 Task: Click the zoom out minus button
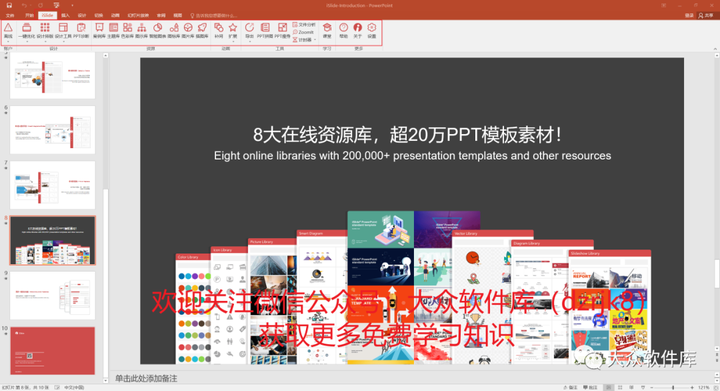pyautogui.click(x=652, y=388)
